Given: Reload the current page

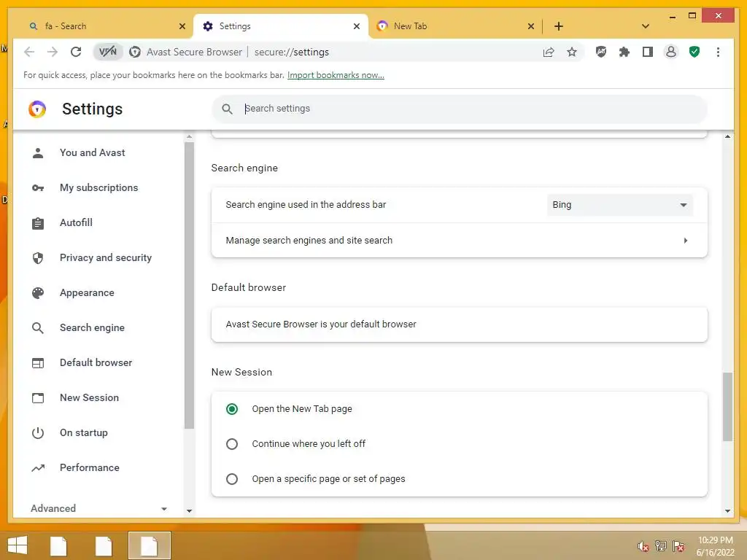Looking at the screenshot, I should point(76,52).
